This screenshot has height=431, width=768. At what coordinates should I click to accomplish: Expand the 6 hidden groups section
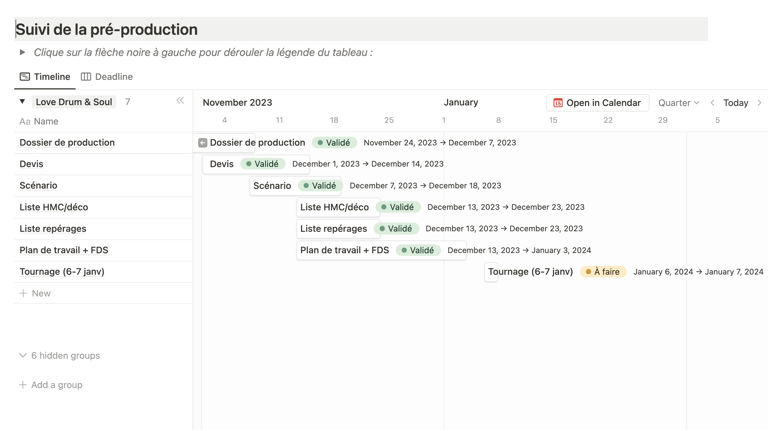point(60,356)
